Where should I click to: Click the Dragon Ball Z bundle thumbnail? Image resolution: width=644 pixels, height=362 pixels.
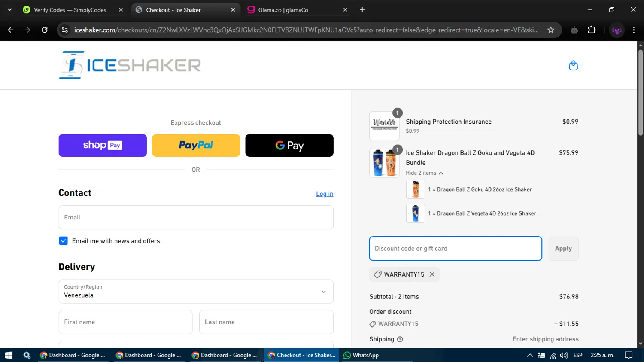click(x=384, y=163)
